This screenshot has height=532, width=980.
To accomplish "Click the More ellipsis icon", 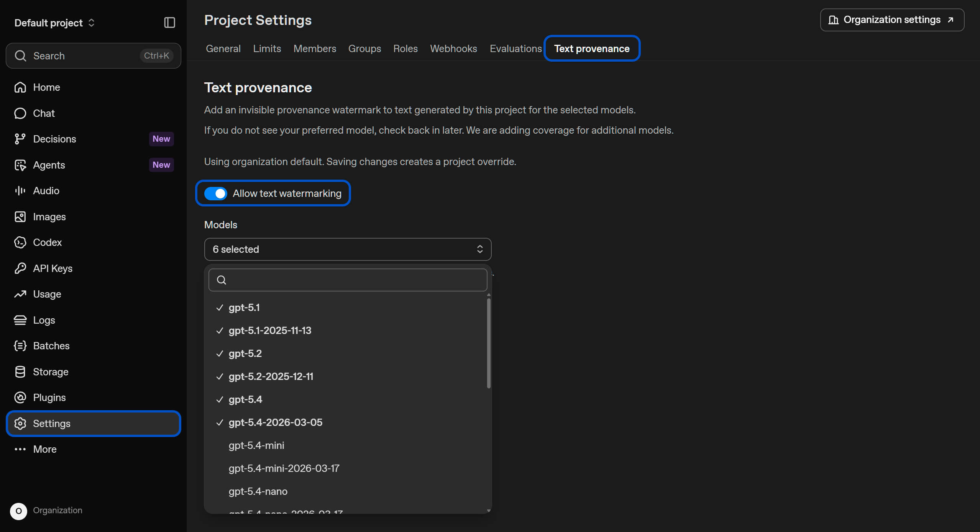I will click(20, 449).
